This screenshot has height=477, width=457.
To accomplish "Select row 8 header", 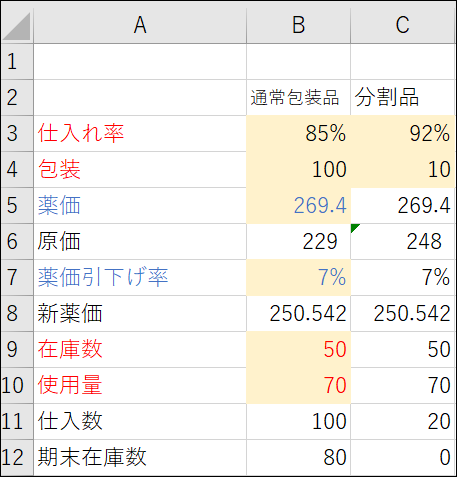I will click(17, 314).
